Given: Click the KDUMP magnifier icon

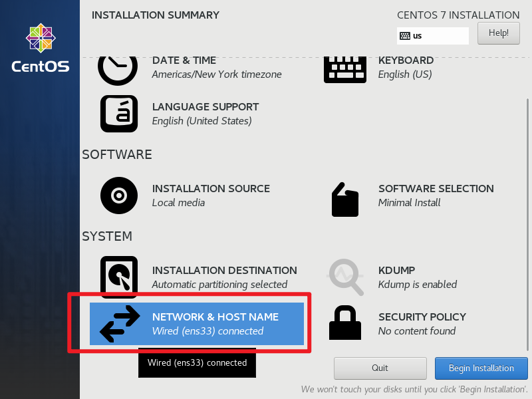Looking at the screenshot, I should tap(344, 277).
